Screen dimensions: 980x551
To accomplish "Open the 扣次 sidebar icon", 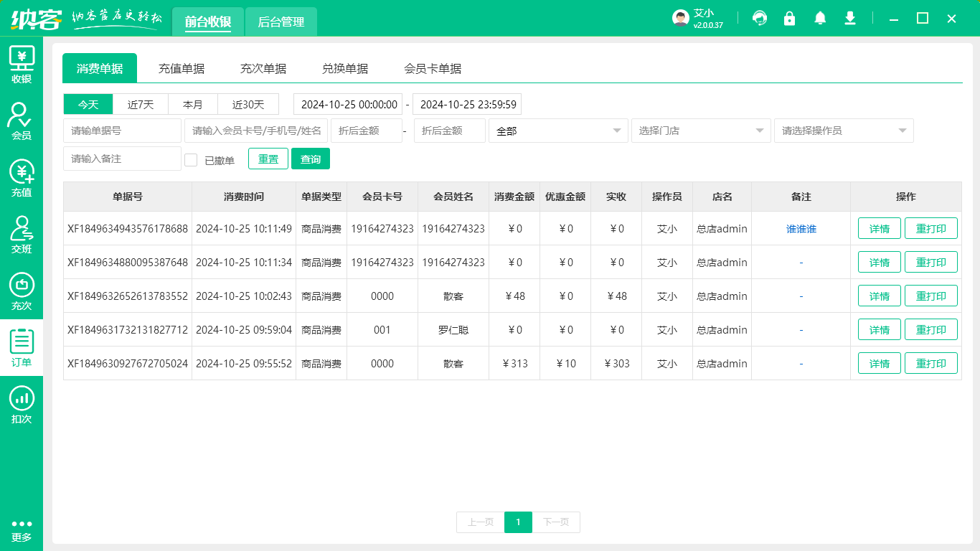I will (x=22, y=405).
